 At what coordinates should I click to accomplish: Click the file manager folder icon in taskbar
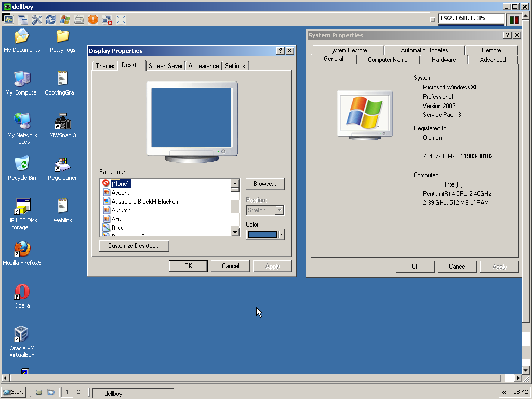tap(51, 392)
